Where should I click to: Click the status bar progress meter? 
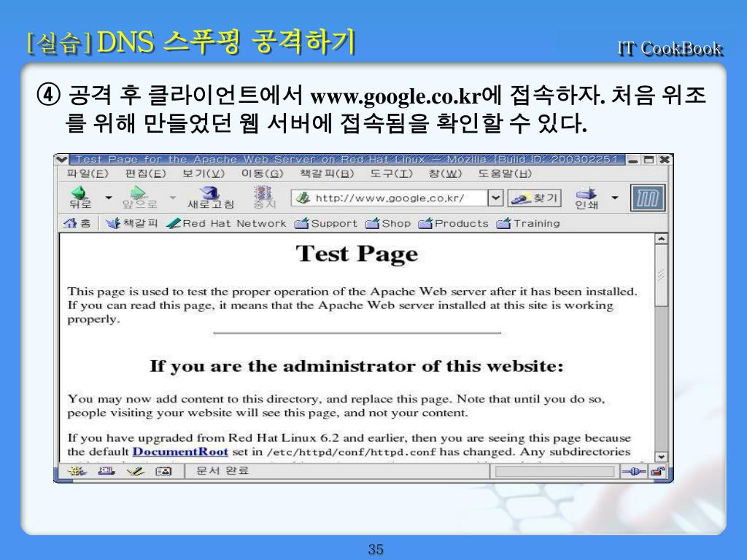pos(554,472)
